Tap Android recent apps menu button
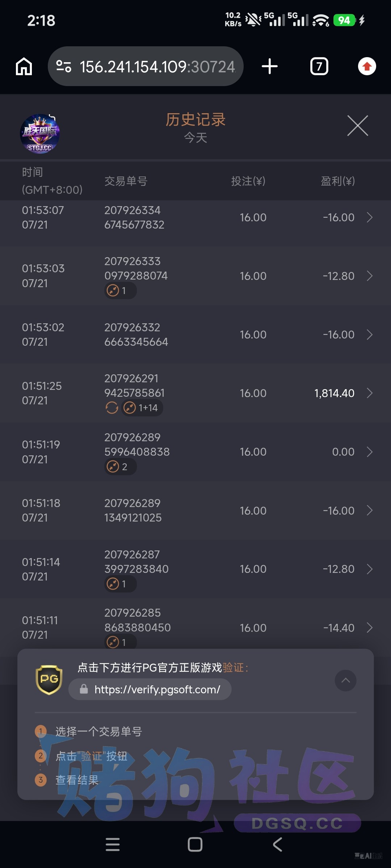 click(x=113, y=844)
